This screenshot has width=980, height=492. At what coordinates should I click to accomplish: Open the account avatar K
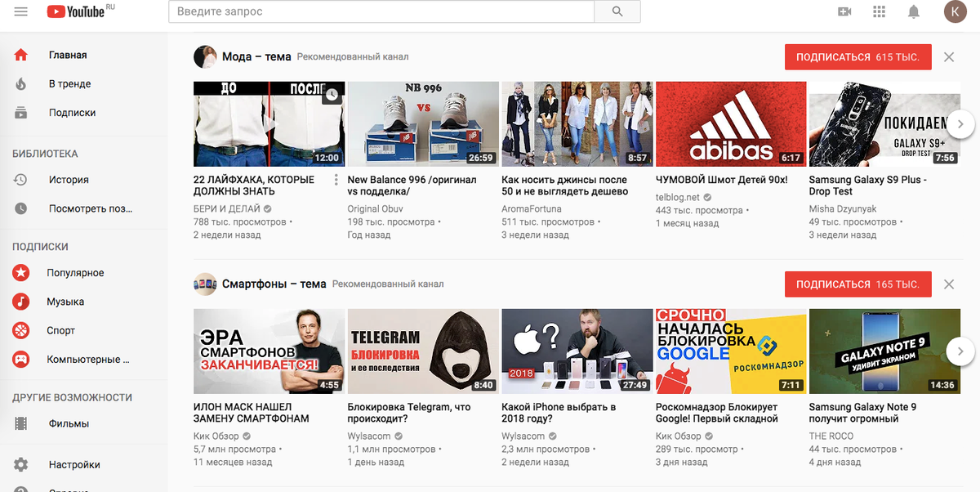[955, 11]
